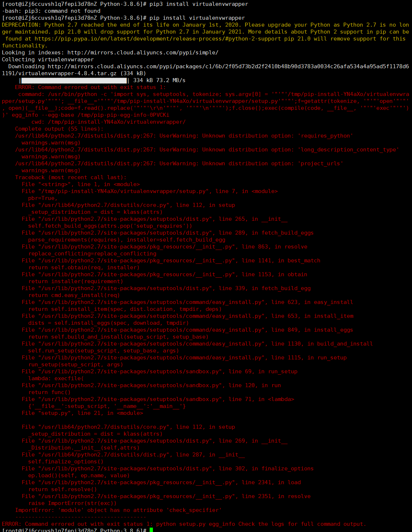Screen dimensions: 412x532
Task: Click the setup.py 'line 7, in <module>' traceback line
Action: (x=150, y=191)
